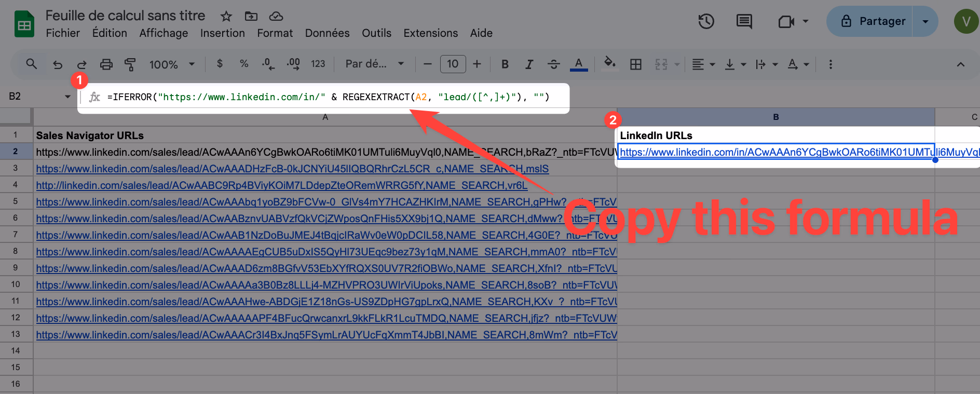Decrease decimal places
The width and height of the screenshot is (980, 394).
268,64
